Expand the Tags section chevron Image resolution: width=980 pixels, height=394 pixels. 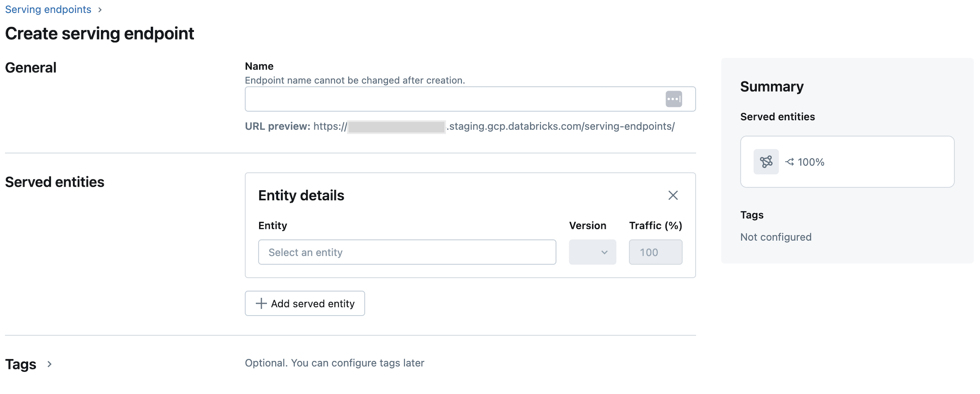[x=50, y=364]
